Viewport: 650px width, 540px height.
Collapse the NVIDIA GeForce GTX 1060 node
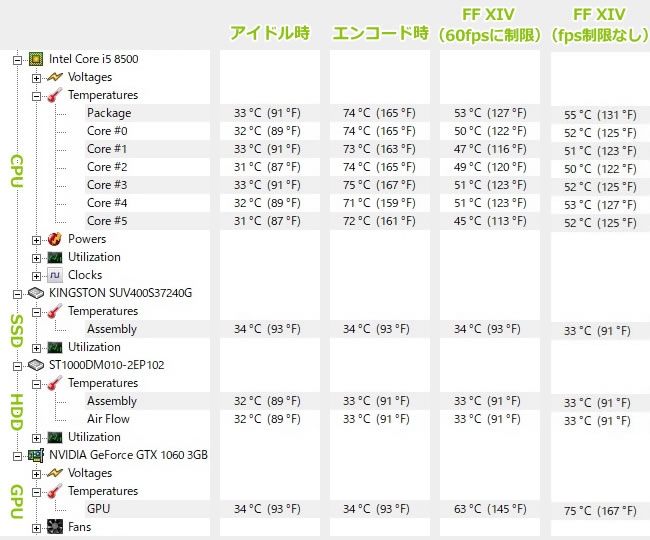(17, 456)
